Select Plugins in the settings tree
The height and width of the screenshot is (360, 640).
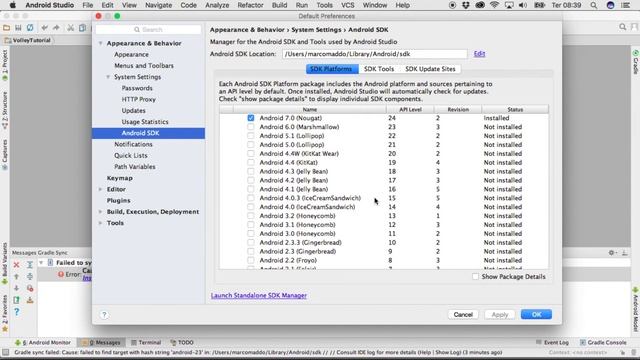[118, 200]
